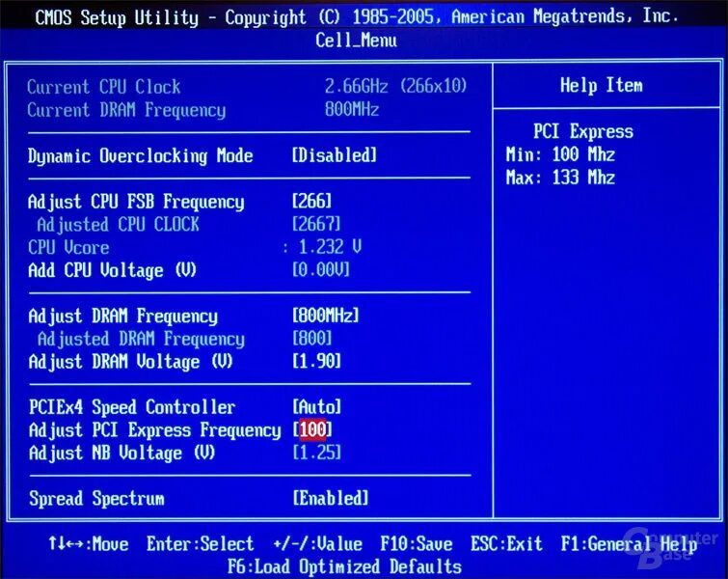This screenshot has width=728, height=579.
Task: Select PCIEx4 Speed Controller [Auto] value
Action: pyautogui.click(x=316, y=407)
